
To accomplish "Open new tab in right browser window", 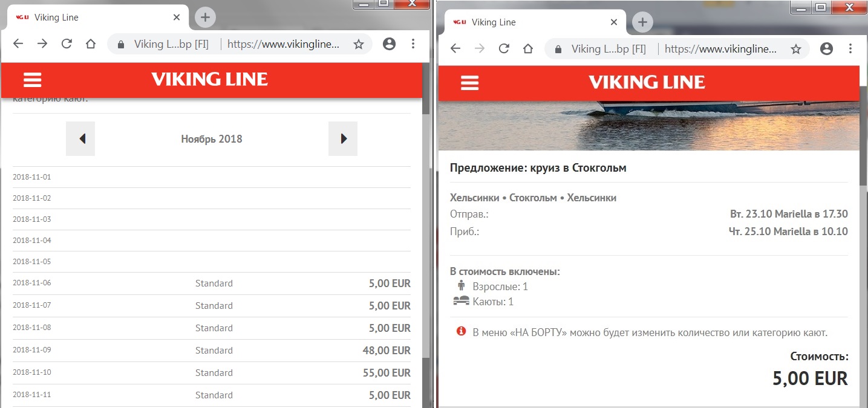I will (642, 22).
